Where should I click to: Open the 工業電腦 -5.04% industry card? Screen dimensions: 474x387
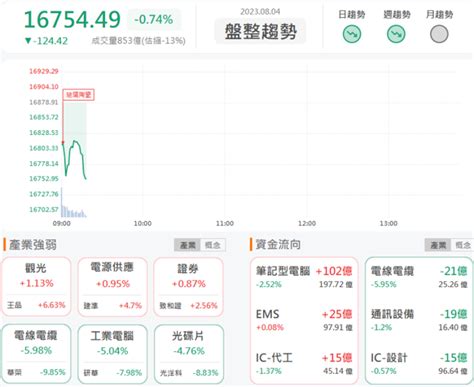(x=113, y=354)
